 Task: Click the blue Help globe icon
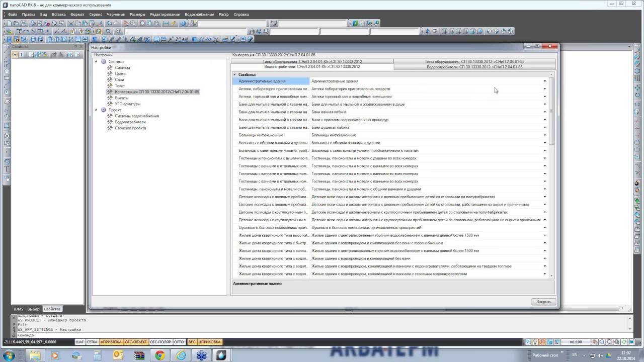tap(183, 23)
